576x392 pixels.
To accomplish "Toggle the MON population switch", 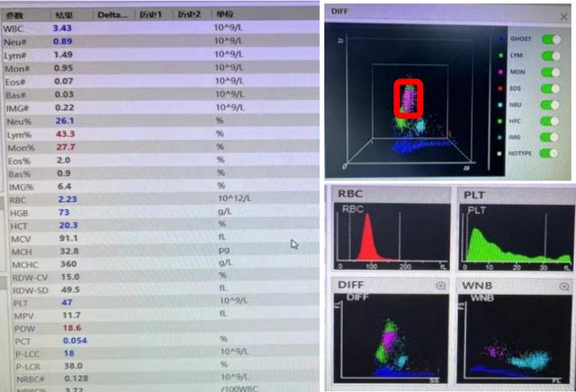I will click(x=551, y=72).
